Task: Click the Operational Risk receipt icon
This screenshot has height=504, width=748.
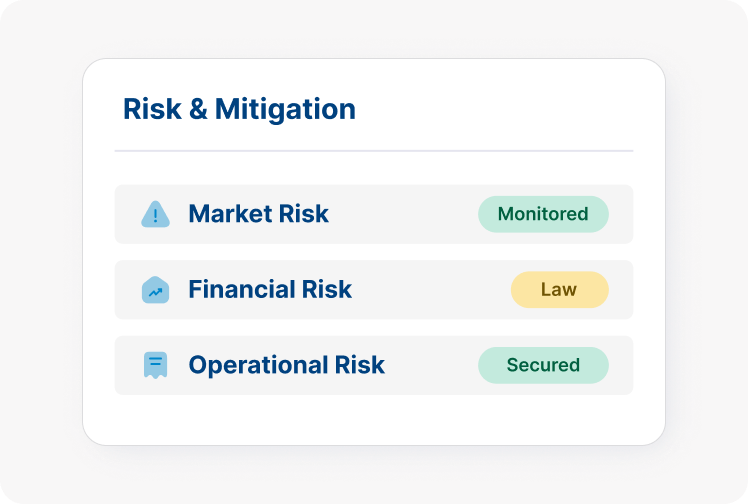Action: tap(155, 365)
